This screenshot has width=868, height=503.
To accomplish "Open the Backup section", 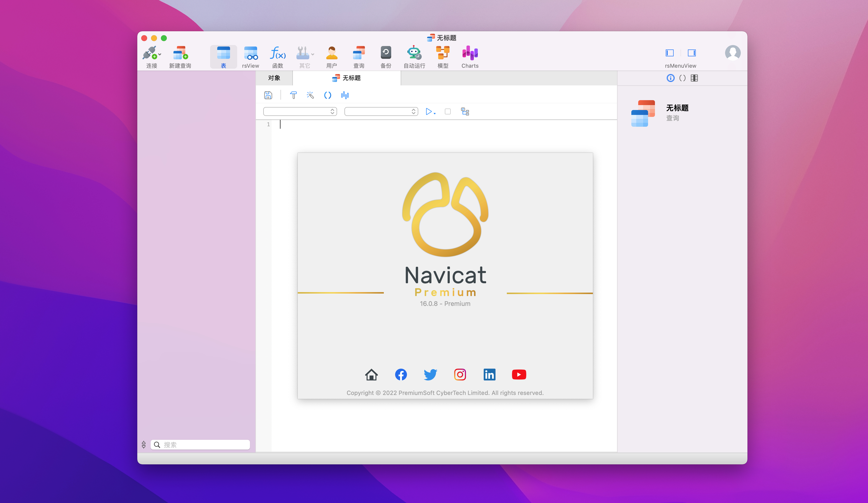I will 386,53.
